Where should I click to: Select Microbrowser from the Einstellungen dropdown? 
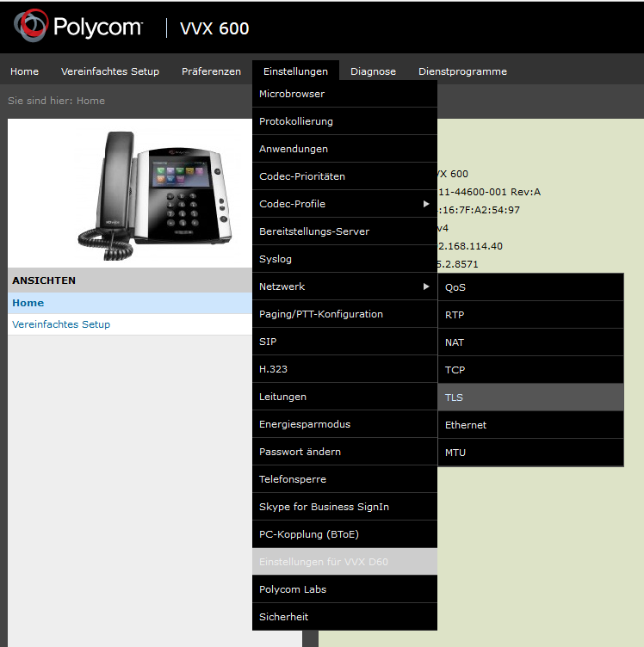pos(344,94)
